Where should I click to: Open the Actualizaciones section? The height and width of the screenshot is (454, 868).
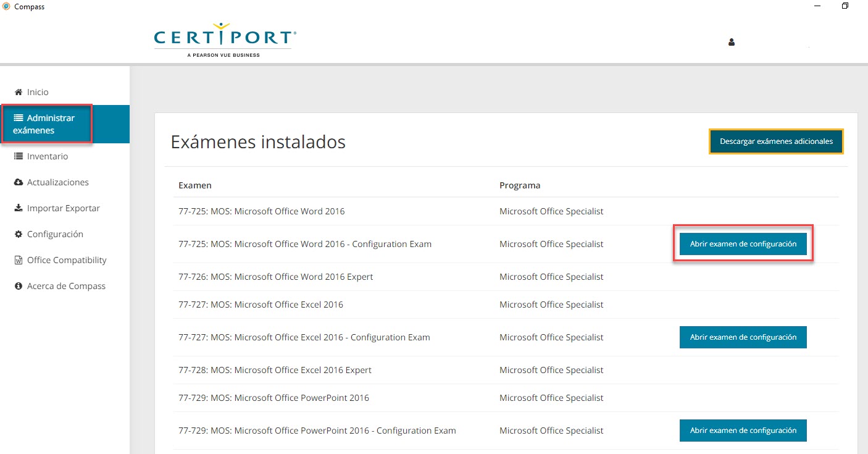(x=65, y=182)
